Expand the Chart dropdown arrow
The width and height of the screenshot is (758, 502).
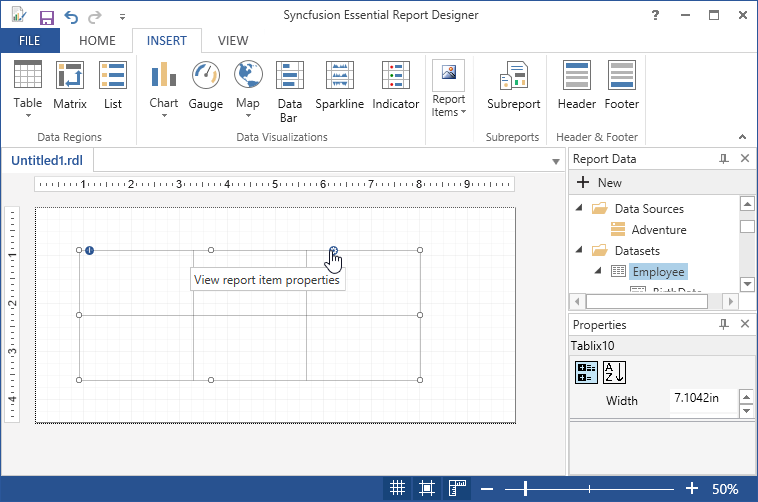(x=164, y=116)
